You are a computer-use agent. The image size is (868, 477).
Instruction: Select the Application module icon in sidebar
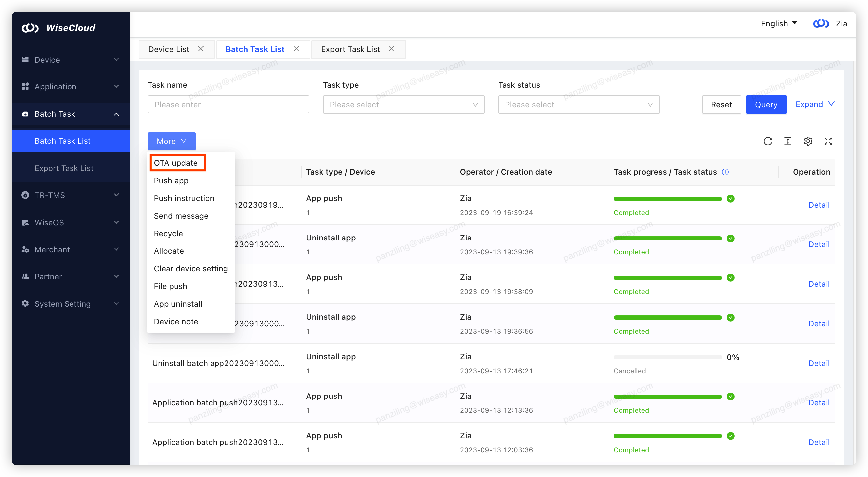[25, 86]
